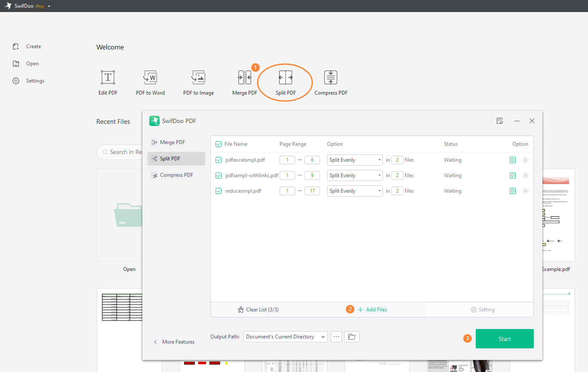
Task: Click Open in the left sidebar
Action: [x=26, y=64]
